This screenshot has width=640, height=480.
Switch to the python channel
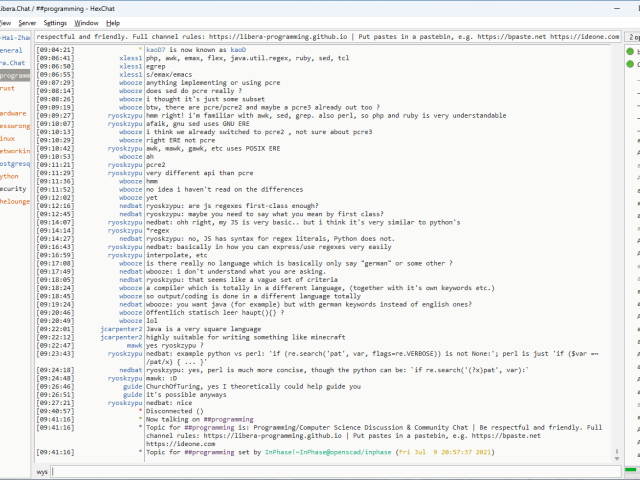click(x=10, y=176)
